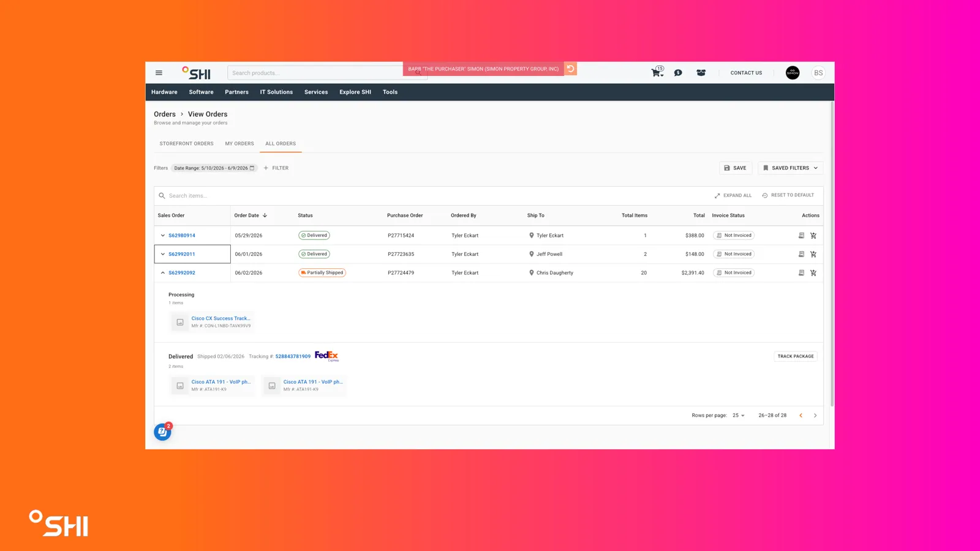
Task: Open tracking number 528843781909 link
Action: (293, 356)
